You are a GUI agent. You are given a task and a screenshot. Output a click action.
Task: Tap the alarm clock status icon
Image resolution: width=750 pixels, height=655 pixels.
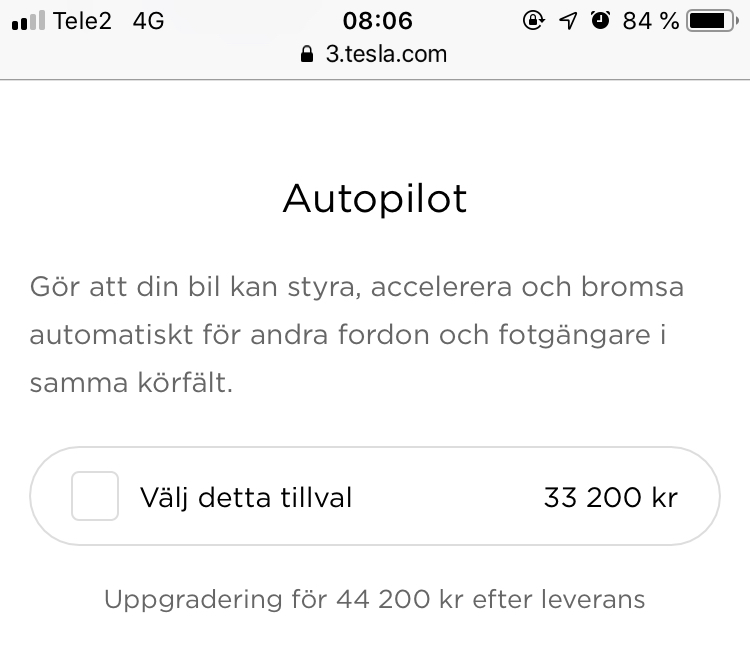[600, 20]
